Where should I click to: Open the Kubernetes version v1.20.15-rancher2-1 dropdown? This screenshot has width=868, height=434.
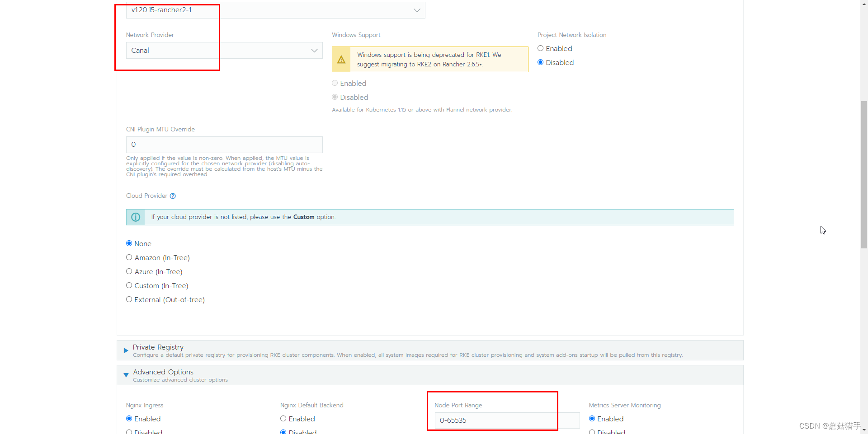pyautogui.click(x=275, y=10)
